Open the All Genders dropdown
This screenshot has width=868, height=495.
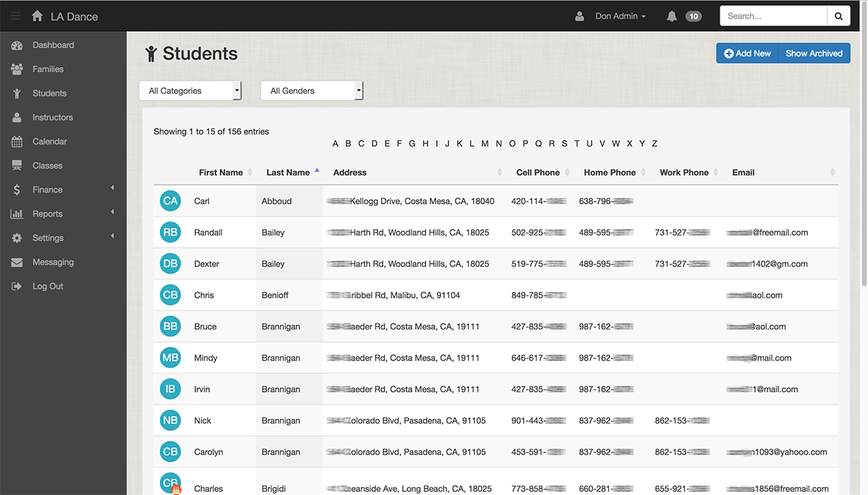tap(312, 90)
